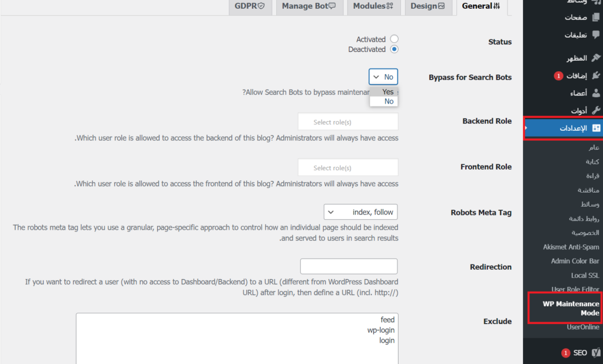Open the Backend Role selector
Viewport: 603px width, 364px height.
coord(348,122)
